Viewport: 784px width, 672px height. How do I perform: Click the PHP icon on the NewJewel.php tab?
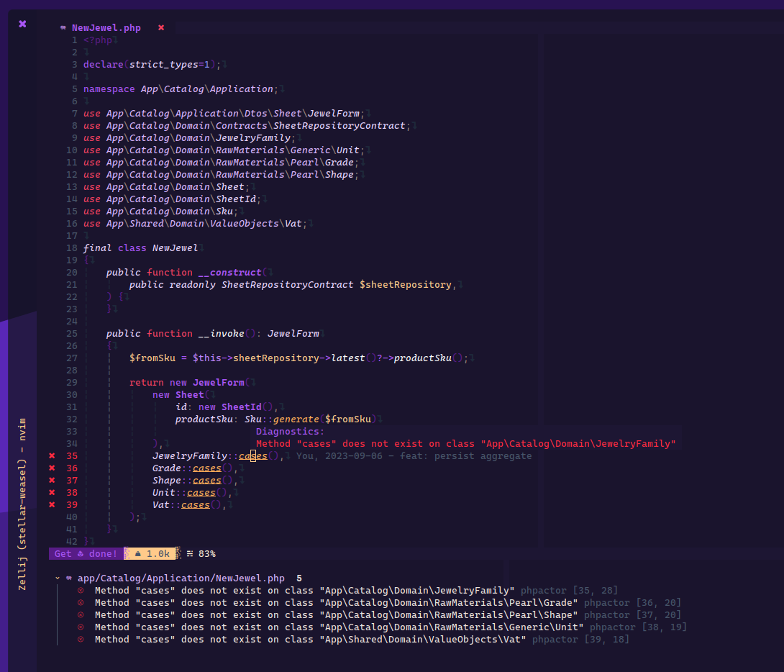click(x=63, y=27)
